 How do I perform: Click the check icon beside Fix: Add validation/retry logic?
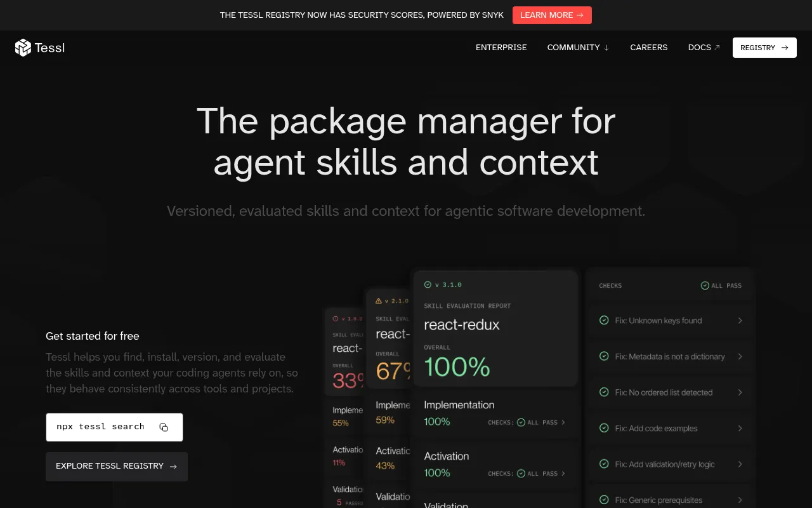(x=604, y=464)
